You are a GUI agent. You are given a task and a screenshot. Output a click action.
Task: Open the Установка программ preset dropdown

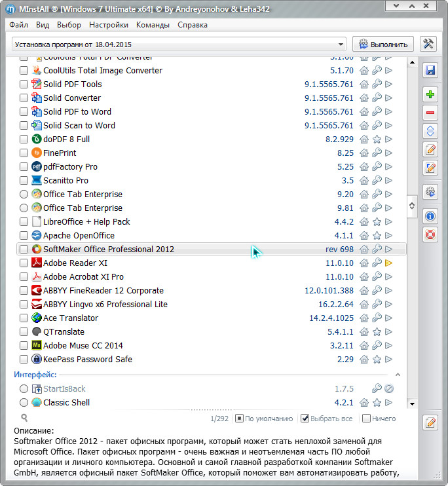tap(179, 45)
